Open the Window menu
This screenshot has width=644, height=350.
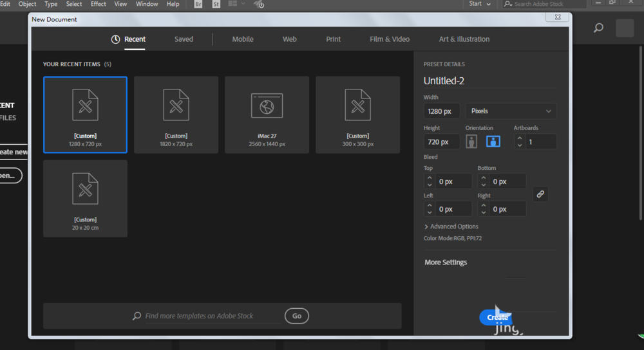coord(147,4)
